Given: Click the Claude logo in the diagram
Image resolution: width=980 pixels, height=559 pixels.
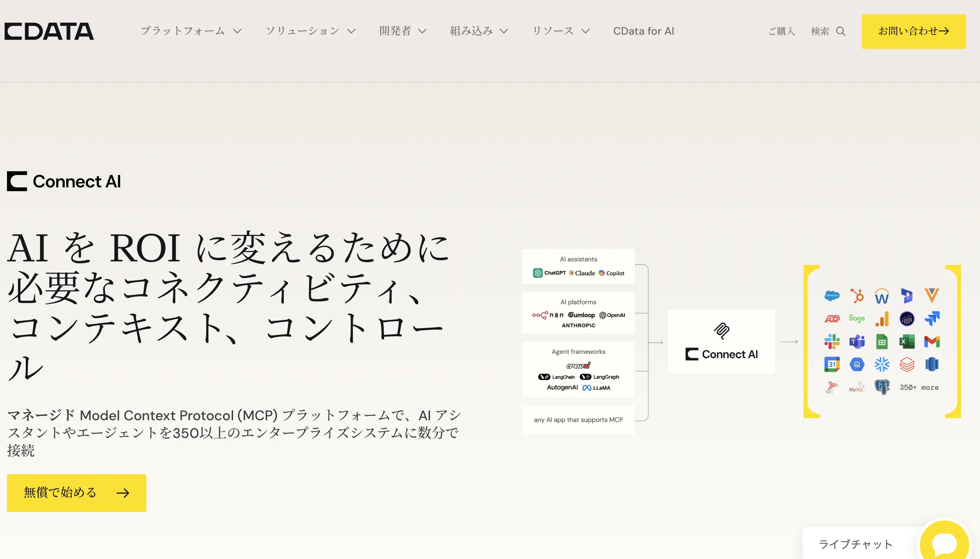Looking at the screenshot, I should (x=582, y=273).
